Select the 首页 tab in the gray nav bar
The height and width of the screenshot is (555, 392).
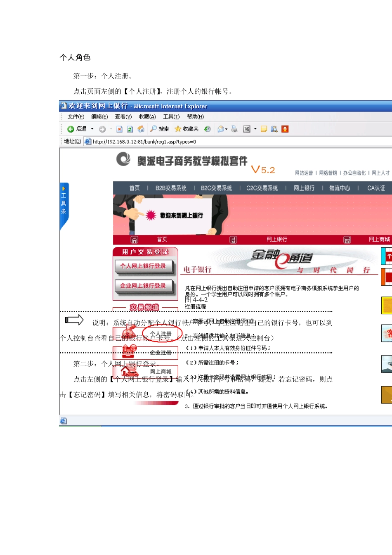[135, 188]
